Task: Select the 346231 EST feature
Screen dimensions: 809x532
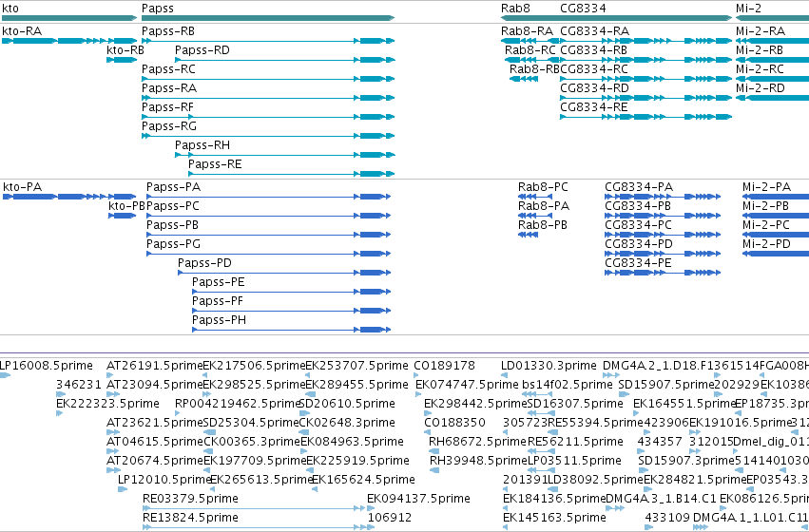Action: click(59, 394)
